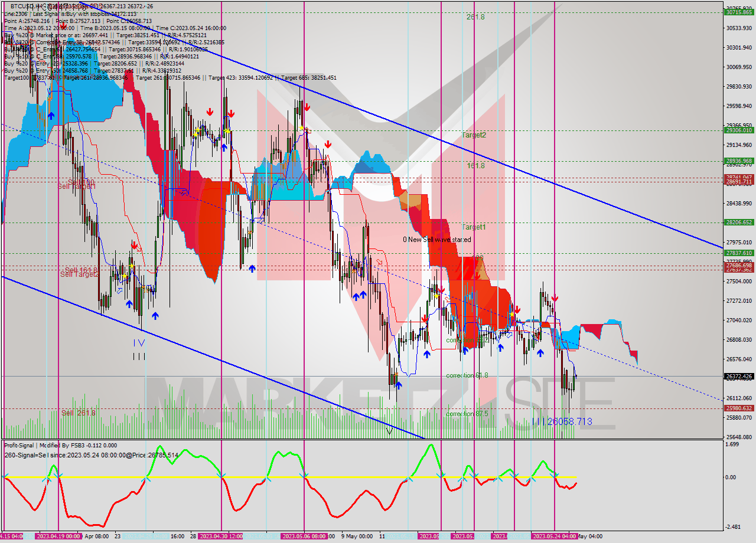Image resolution: width=756 pixels, height=543 pixels.
Task: Click the 2023.04.30 12:00 date marker
Action: tap(221, 537)
